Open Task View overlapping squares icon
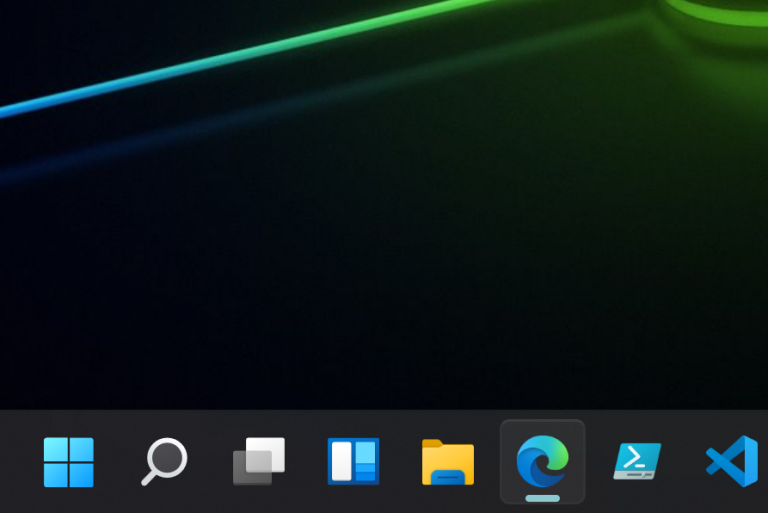The width and height of the screenshot is (768, 513). click(x=259, y=461)
